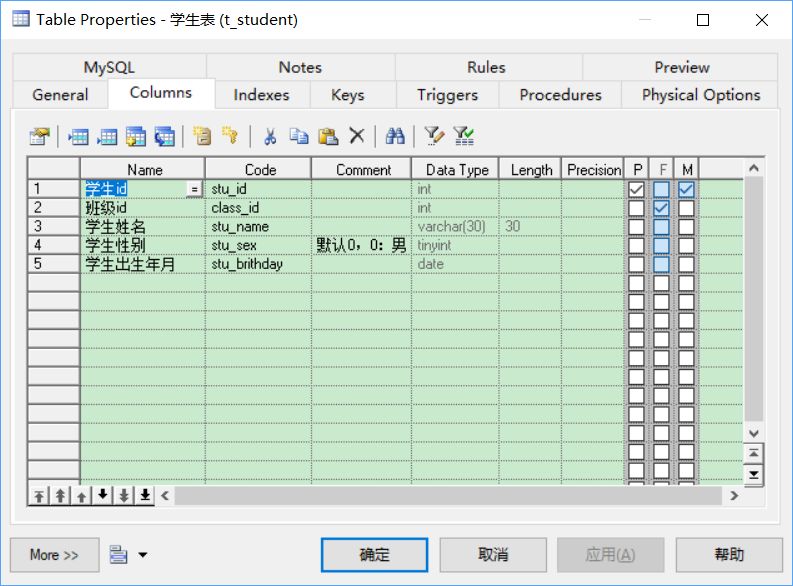Check the P checkbox for stu_brithday
The height and width of the screenshot is (586, 793).
point(636,264)
